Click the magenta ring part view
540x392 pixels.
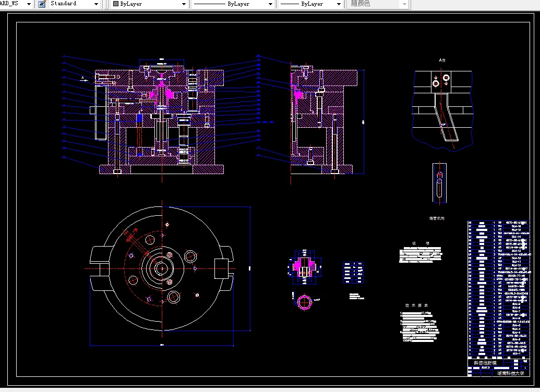click(x=305, y=302)
